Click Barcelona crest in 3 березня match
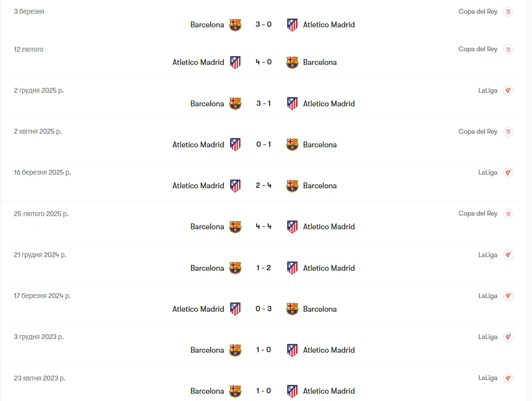 (x=235, y=25)
